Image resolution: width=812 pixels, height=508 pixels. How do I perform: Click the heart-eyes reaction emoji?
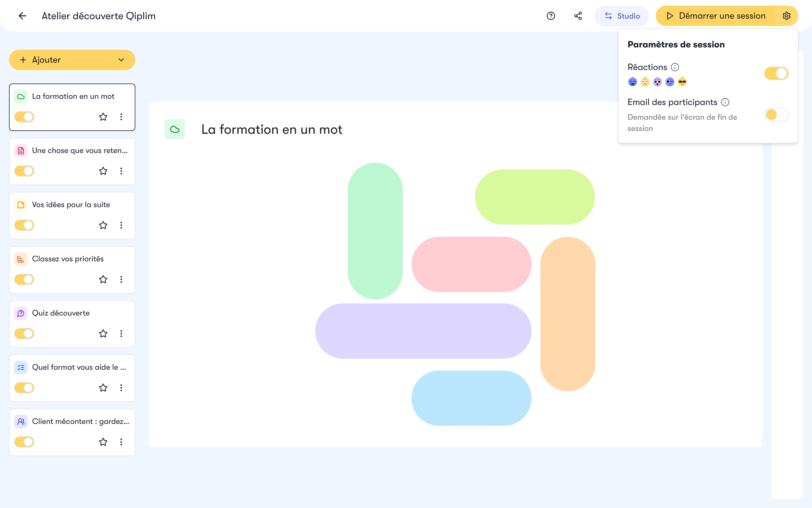(645, 82)
